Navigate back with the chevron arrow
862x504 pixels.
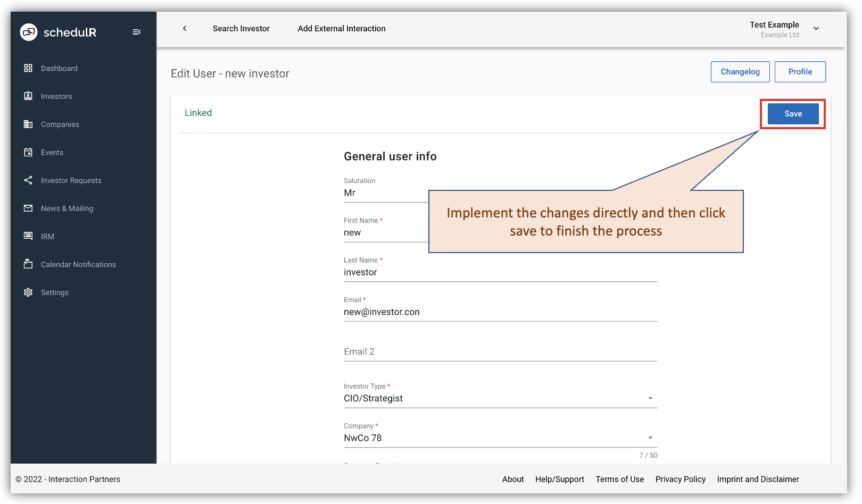(185, 29)
